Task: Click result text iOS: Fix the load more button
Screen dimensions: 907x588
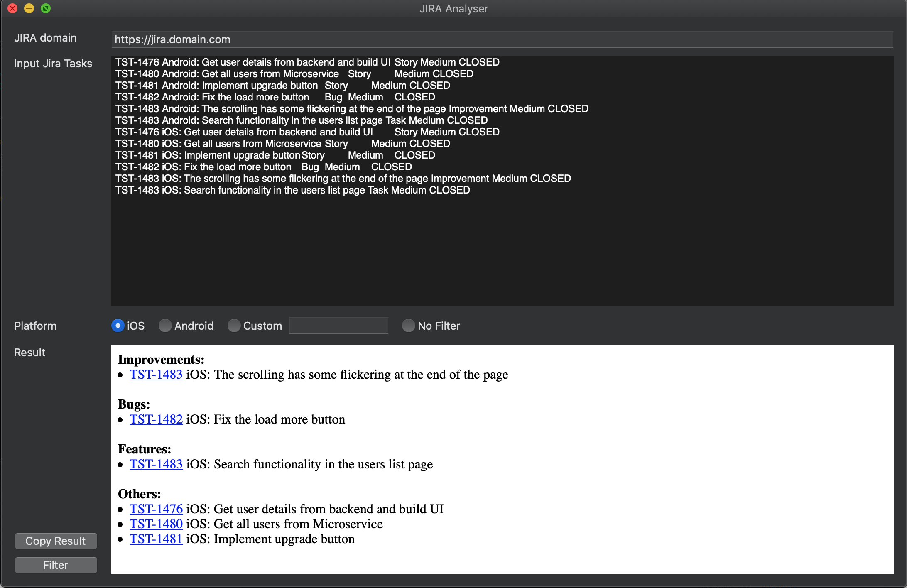Action: point(266,419)
